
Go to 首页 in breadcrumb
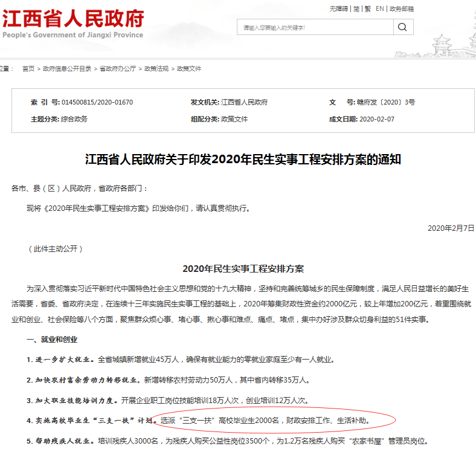click(28, 69)
